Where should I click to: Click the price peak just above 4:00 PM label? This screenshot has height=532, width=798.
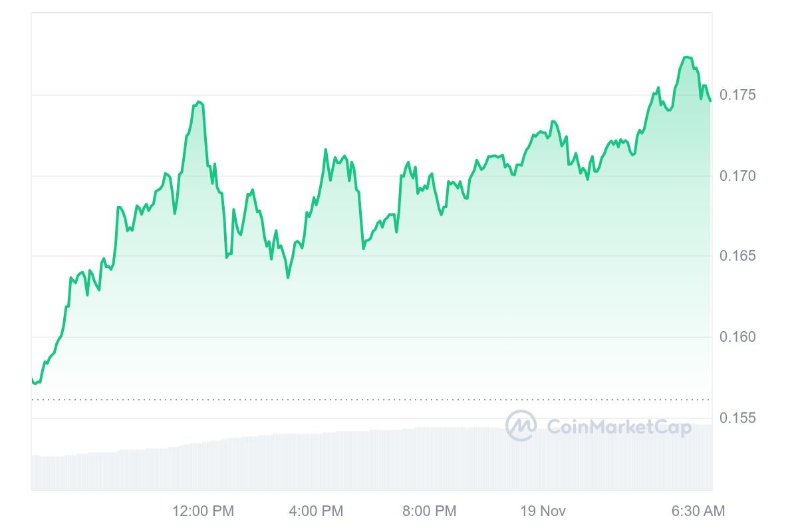point(326,150)
